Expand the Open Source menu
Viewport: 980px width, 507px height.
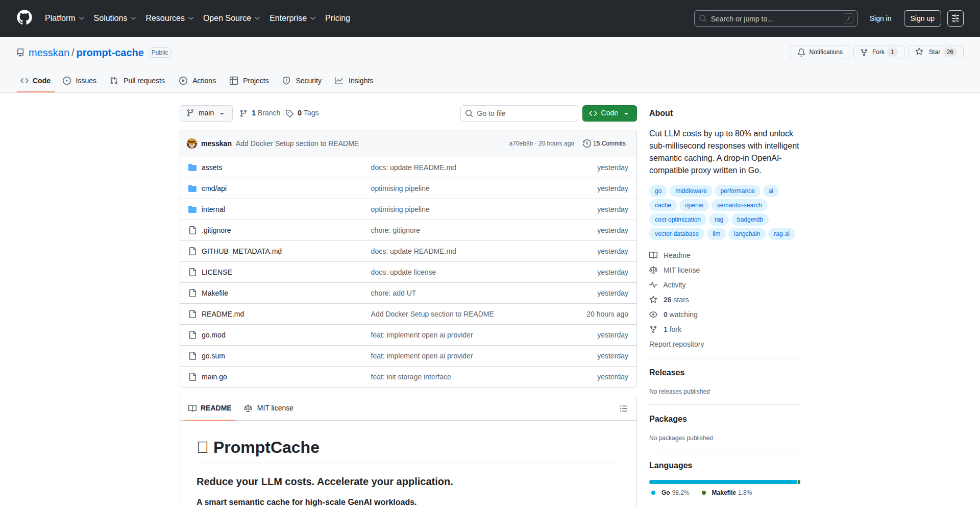coord(231,18)
